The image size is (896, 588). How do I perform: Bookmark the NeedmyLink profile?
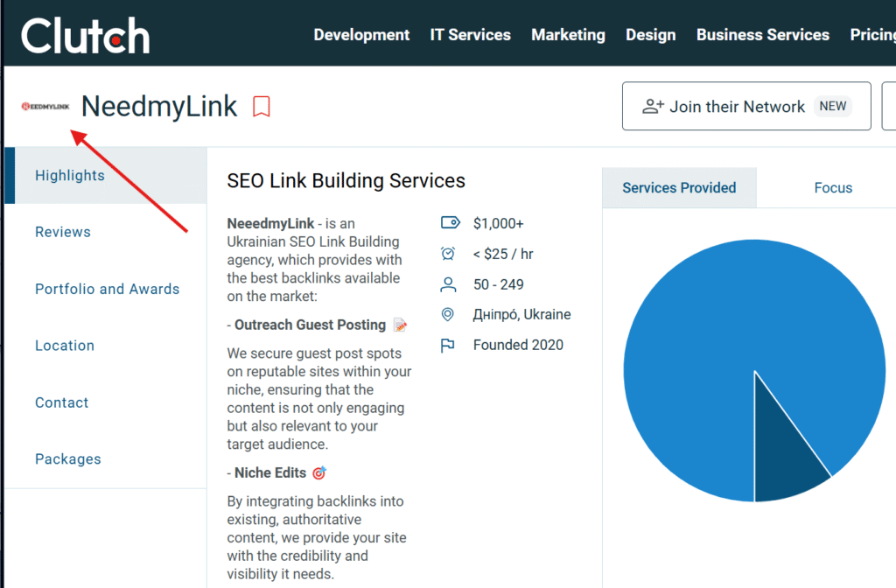[261, 107]
